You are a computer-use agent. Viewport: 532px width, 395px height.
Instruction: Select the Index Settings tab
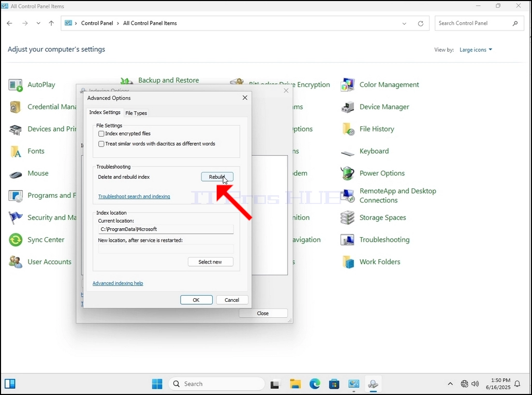[105, 112]
